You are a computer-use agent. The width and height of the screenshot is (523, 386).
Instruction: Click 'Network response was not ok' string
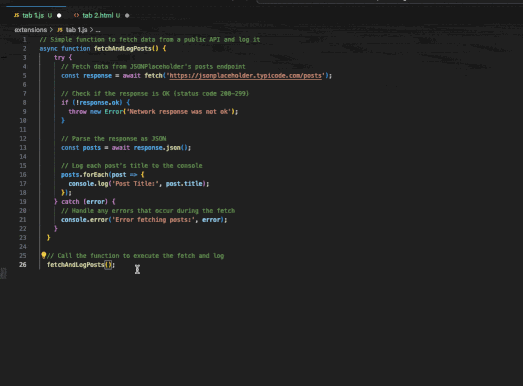178,112
